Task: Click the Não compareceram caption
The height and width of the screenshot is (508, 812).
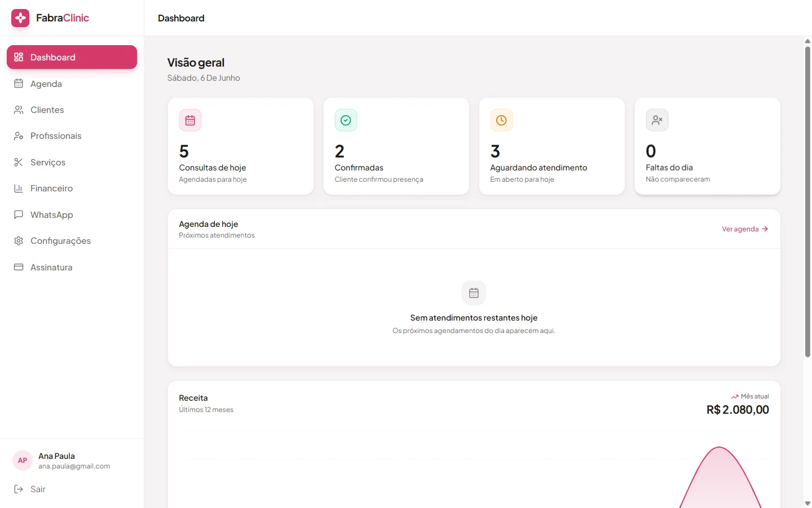Action: click(678, 179)
